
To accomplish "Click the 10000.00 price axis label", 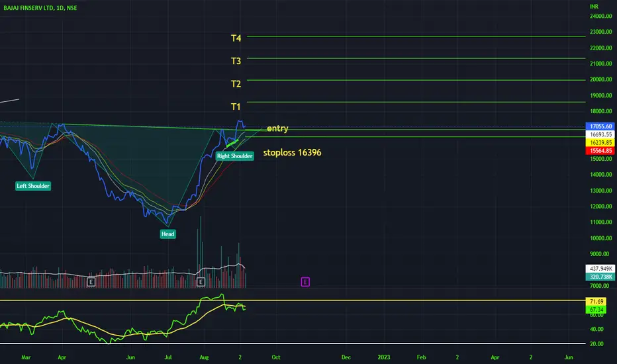I will coord(601,238).
